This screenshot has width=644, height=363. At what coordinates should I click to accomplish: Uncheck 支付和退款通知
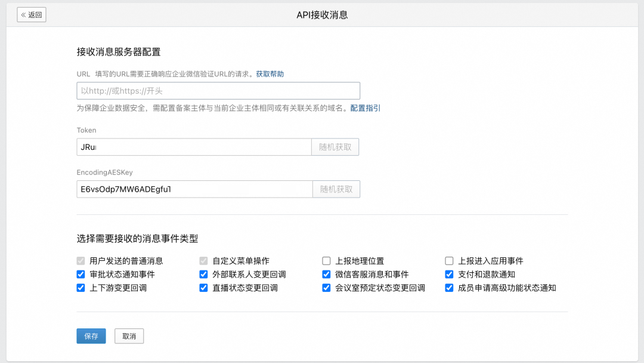450,274
